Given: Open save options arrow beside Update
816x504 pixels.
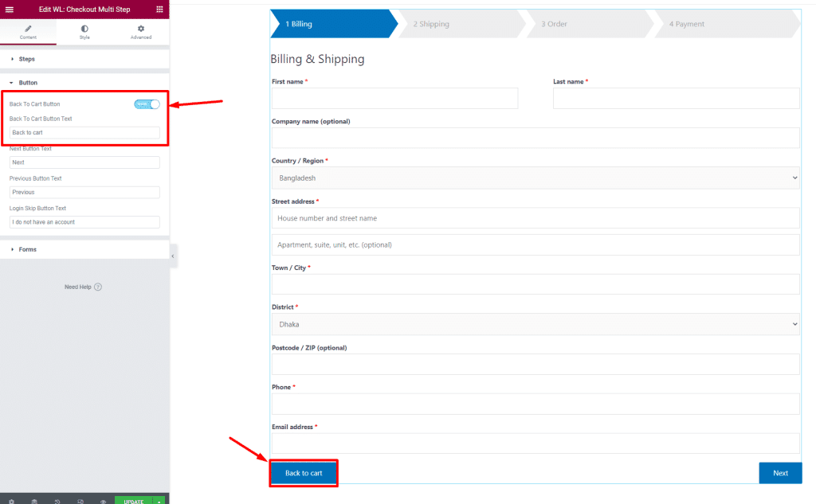Looking at the screenshot, I should click(x=160, y=502).
